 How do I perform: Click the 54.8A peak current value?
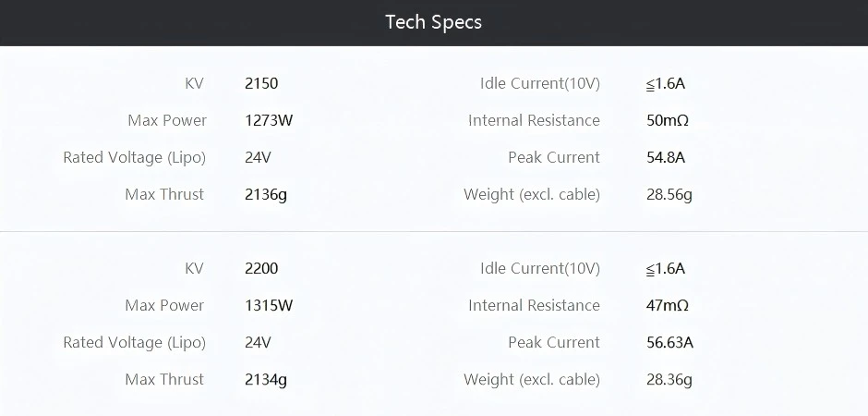tap(666, 157)
